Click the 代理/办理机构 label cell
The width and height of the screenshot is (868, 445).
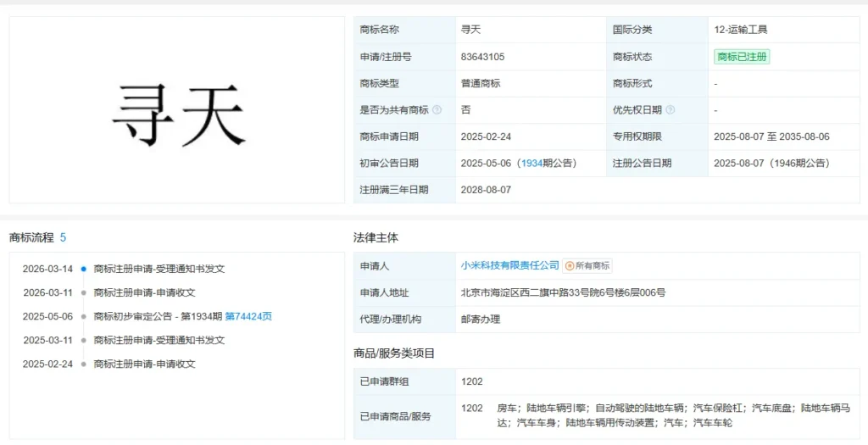pos(404,320)
